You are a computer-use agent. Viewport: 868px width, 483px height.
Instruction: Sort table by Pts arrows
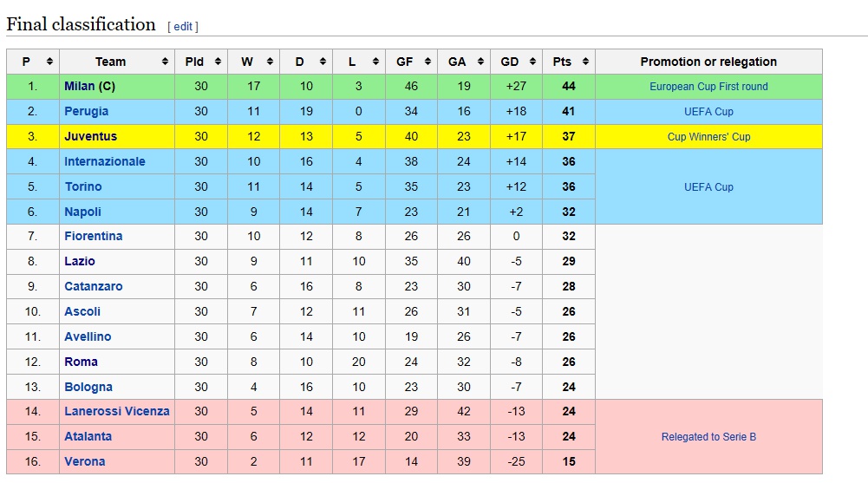point(585,62)
